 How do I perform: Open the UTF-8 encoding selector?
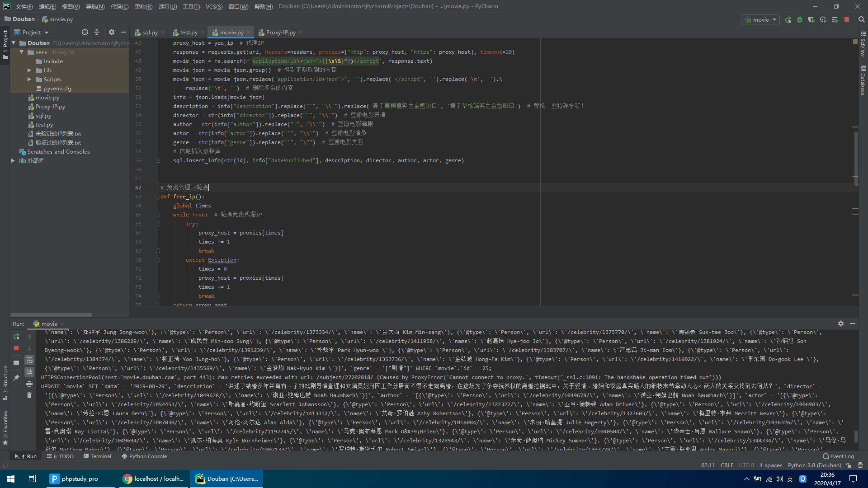746,465
